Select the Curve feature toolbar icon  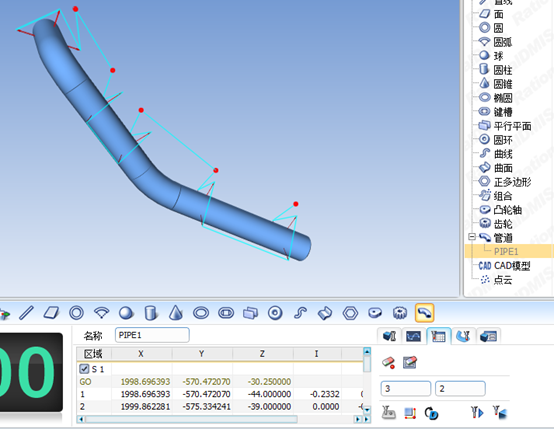tap(300, 313)
